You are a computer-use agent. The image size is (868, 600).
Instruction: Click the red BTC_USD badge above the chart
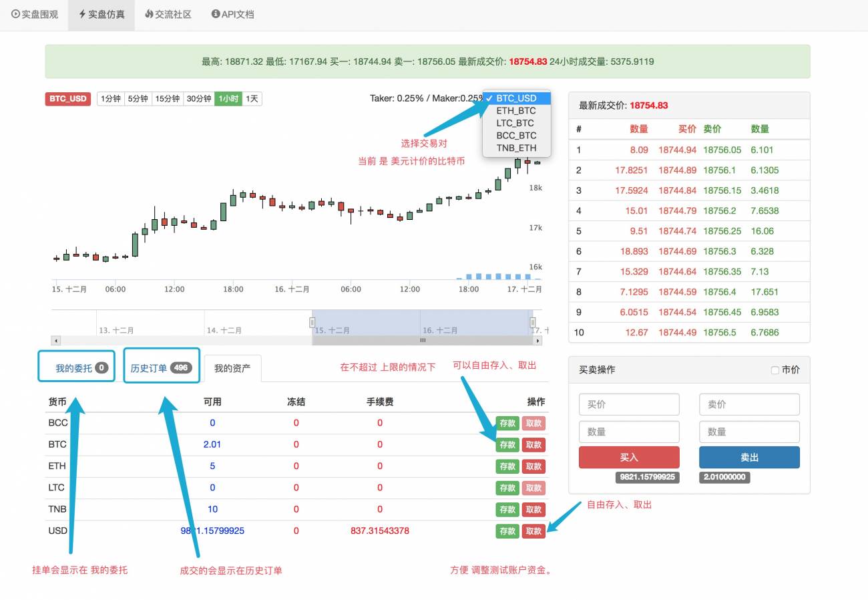click(67, 98)
